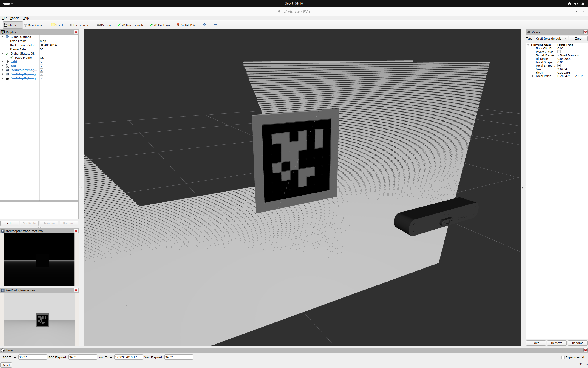Open the Panels menu
Screen dimensions: 588x368
14,18
